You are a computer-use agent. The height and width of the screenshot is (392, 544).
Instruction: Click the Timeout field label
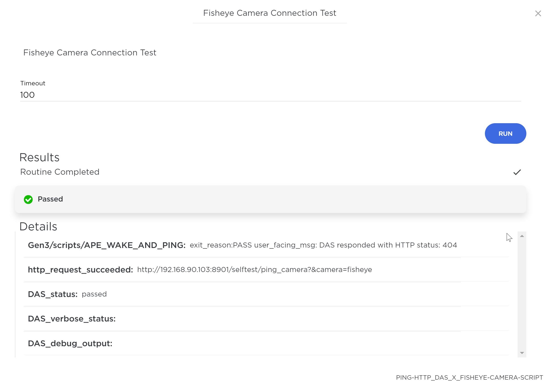point(33,83)
